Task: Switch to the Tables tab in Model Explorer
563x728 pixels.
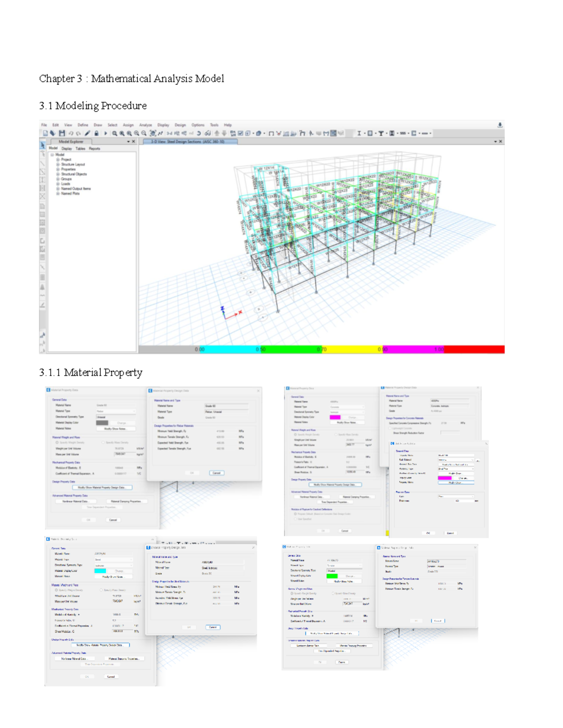Action: [81, 149]
